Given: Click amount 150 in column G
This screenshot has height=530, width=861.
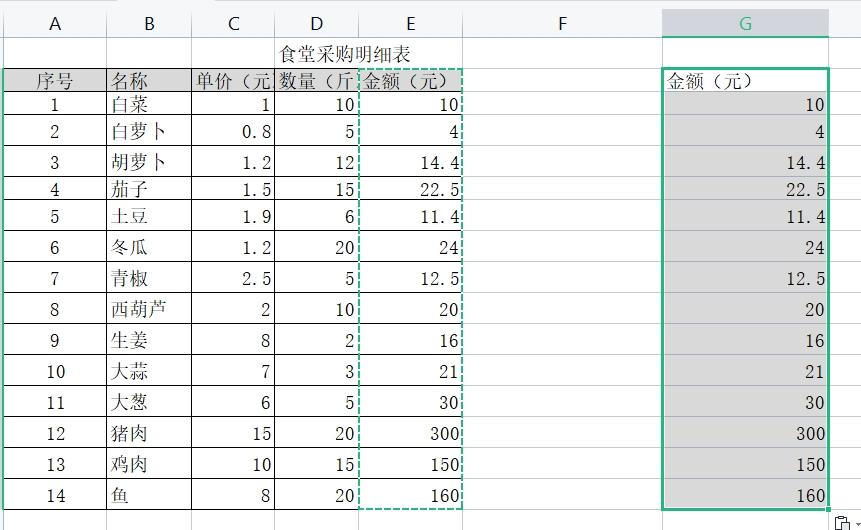Looking at the screenshot, I should (x=746, y=462).
